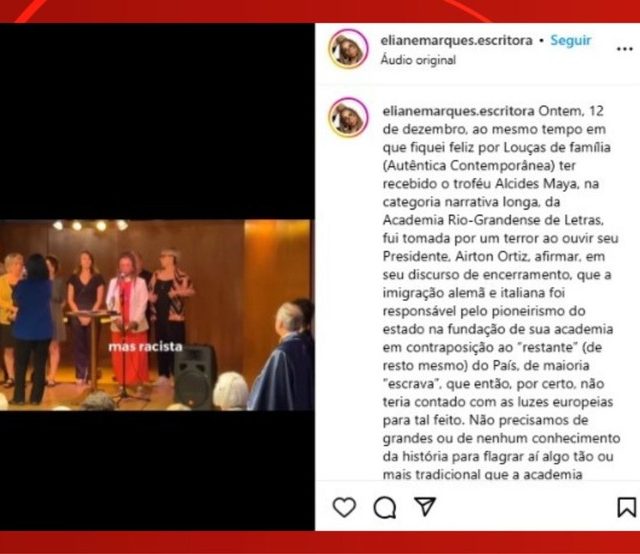Visit elianemarques.escritora profile from the header
This screenshot has width=640, height=554.
pyautogui.click(x=456, y=40)
